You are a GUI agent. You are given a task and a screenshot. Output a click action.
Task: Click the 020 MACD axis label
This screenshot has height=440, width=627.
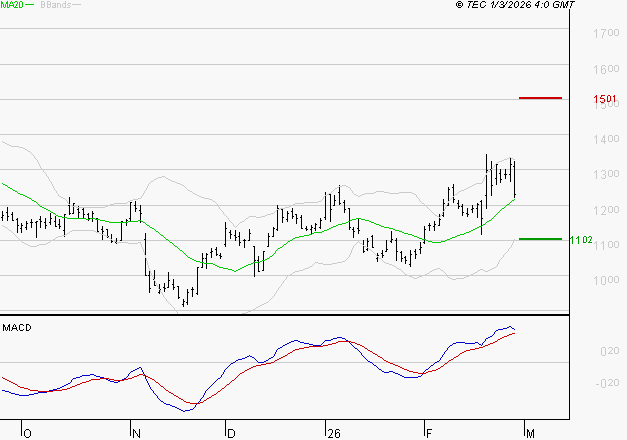click(610, 351)
